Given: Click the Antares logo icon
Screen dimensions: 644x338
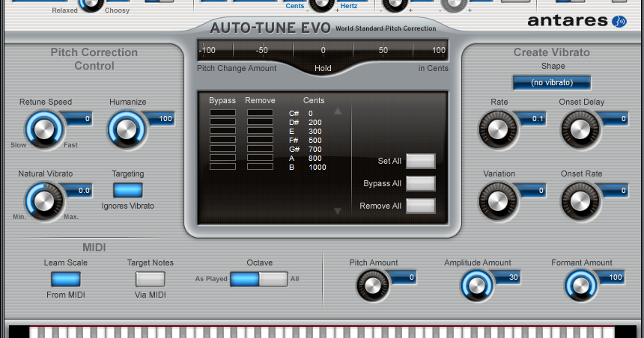Looking at the screenshot, I should click(619, 21).
